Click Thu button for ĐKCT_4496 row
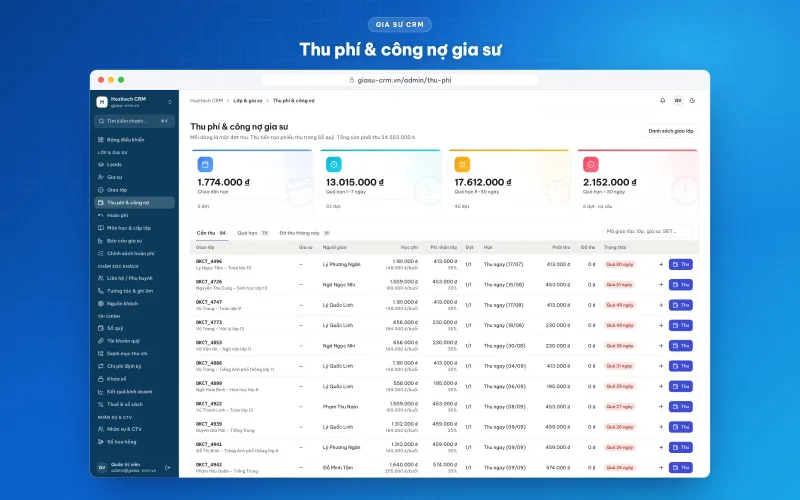The width and height of the screenshot is (800, 500). click(x=681, y=264)
